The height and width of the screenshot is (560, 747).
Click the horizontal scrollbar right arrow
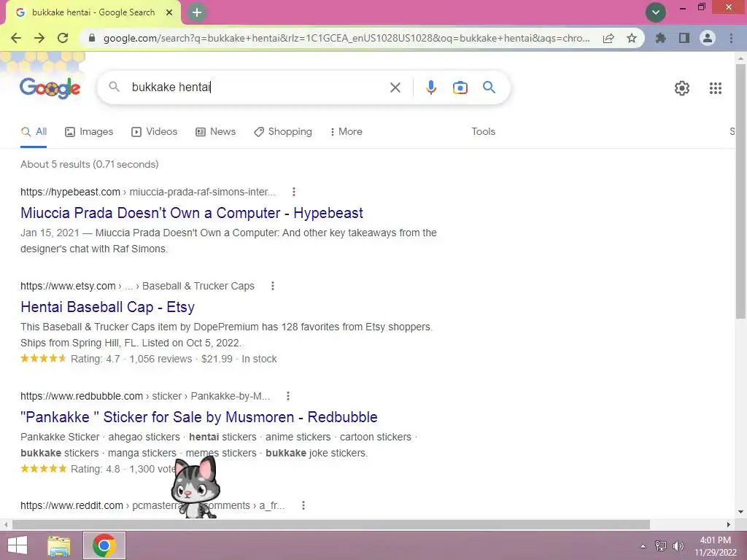[x=729, y=525]
